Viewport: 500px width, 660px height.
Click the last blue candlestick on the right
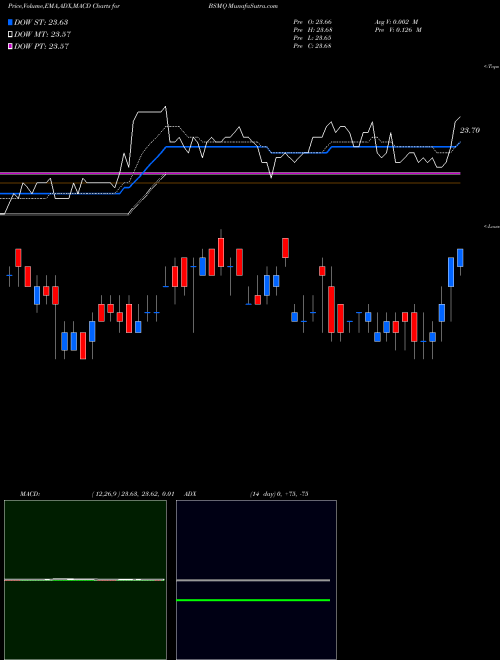[460, 258]
